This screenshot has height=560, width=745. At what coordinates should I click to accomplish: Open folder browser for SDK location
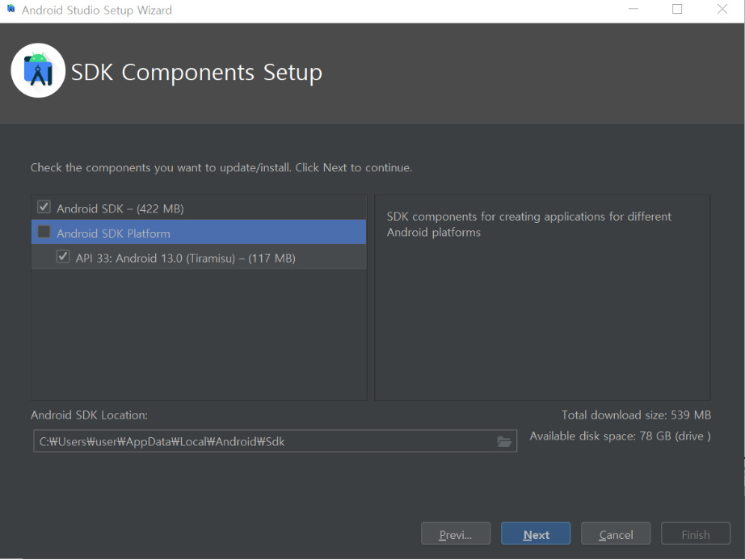pos(503,442)
